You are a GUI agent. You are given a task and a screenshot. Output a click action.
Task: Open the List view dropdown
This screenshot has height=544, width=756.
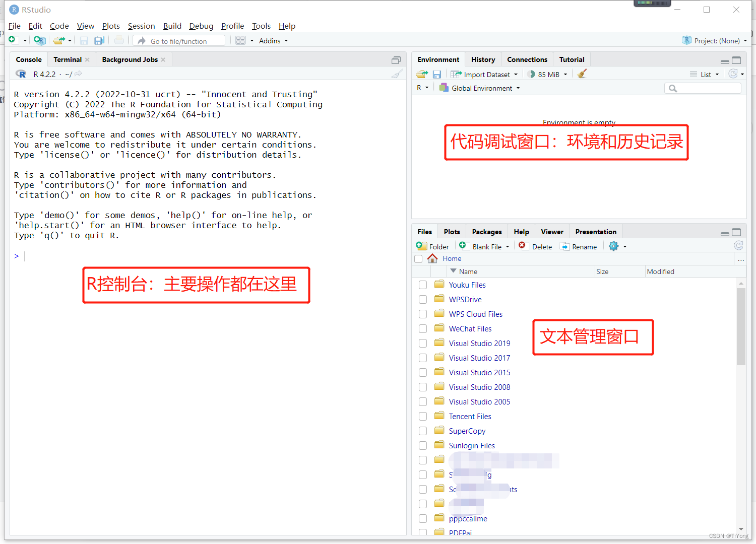coord(705,75)
